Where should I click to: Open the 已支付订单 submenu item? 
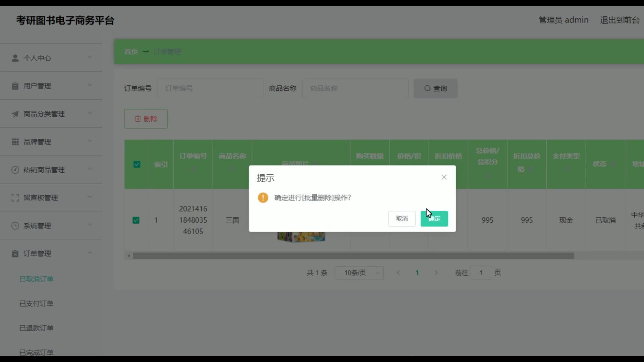(x=36, y=303)
